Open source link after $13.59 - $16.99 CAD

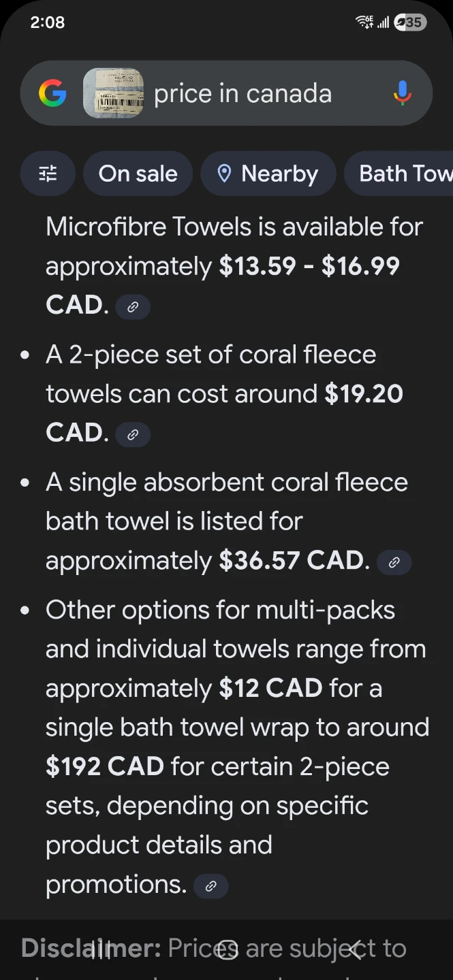(133, 307)
